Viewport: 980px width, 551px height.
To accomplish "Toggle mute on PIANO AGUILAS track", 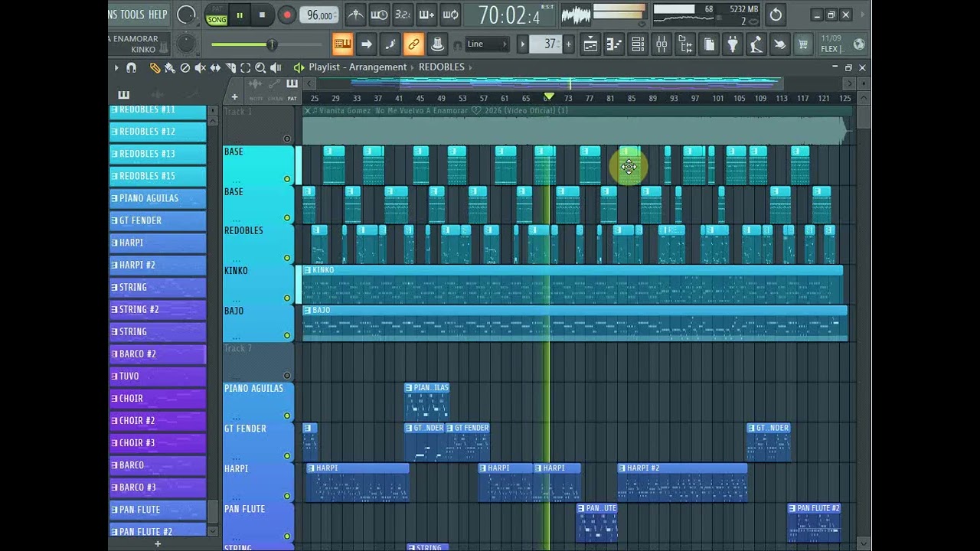I will [x=287, y=416].
